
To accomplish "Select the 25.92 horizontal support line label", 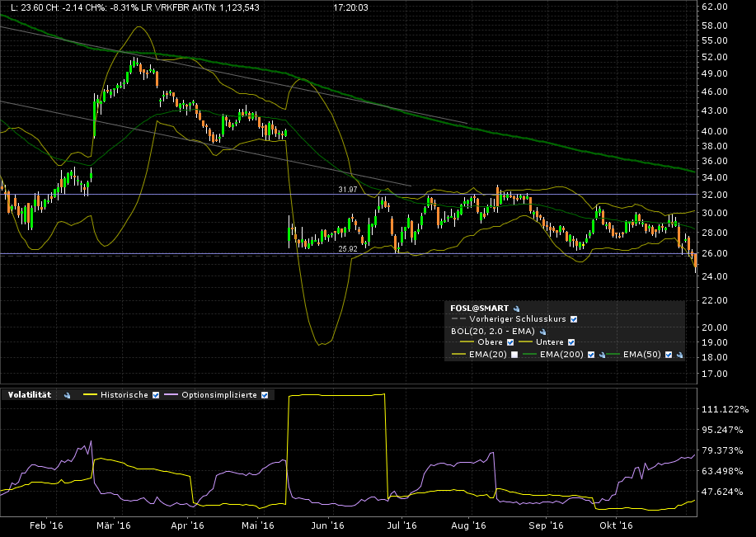I will (x=349, y=248).
